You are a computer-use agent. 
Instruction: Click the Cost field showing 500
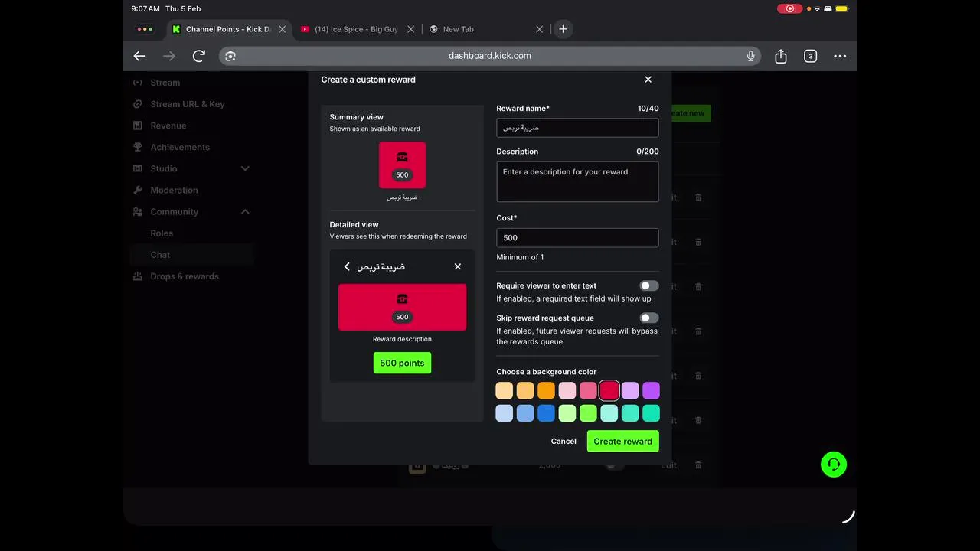(577, 237)
